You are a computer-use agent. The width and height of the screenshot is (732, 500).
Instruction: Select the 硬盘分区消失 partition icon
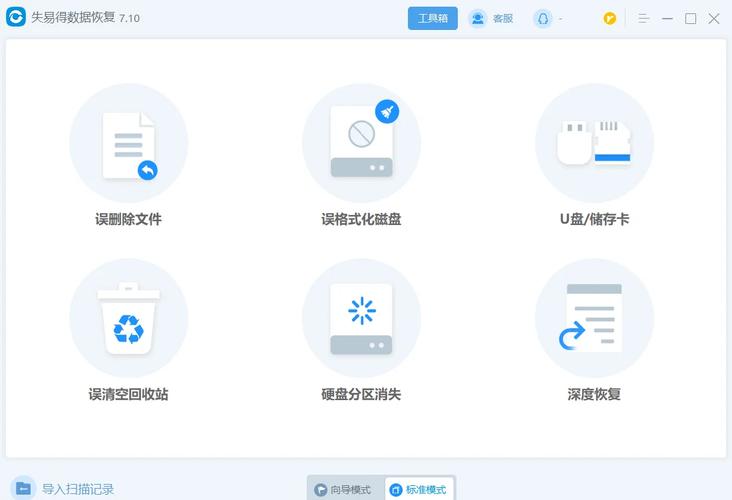pos(361,318)
